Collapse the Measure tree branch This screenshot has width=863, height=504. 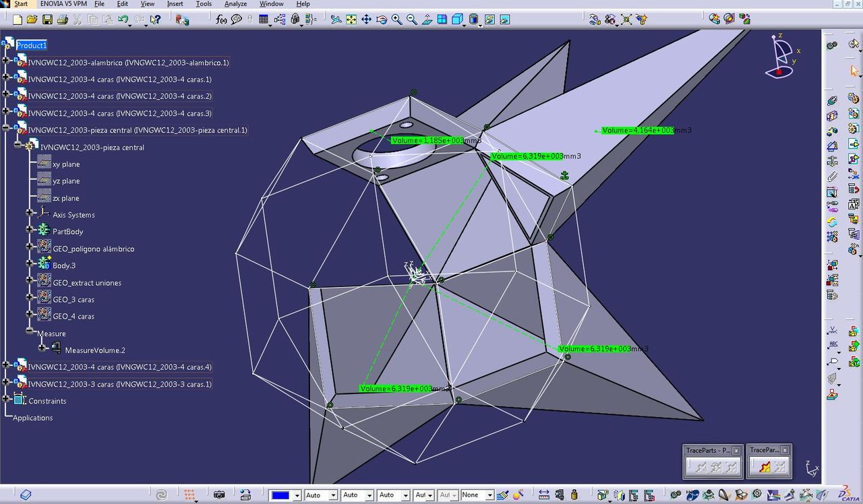pos(30,333)
